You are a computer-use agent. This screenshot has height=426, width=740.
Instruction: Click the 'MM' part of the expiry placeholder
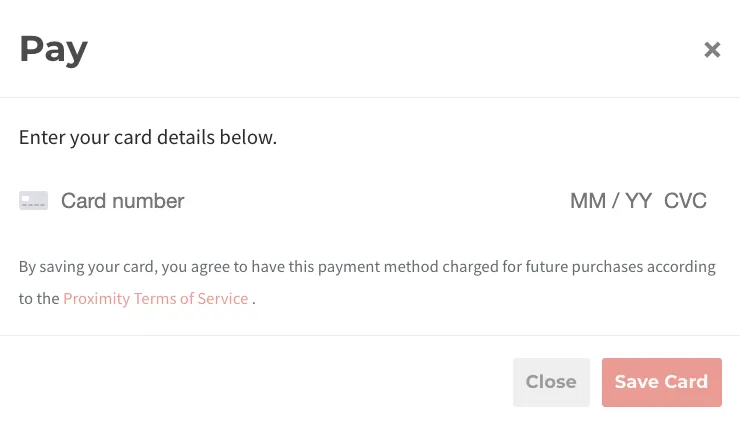click(x=588, y=201)
